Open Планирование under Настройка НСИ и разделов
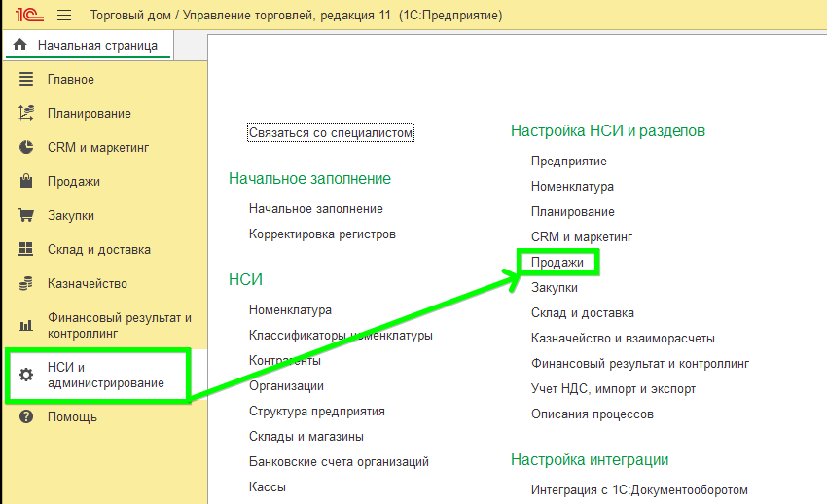Screen dimensions: 827x504 (573, 211)
